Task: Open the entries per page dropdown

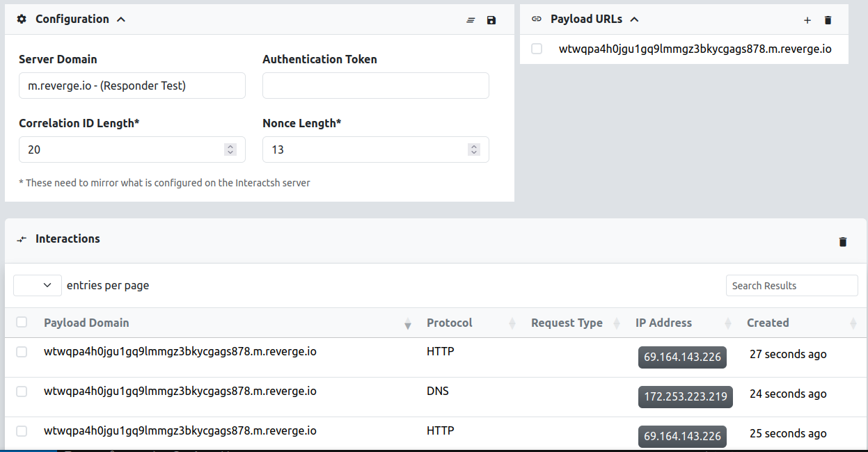Action: pyautogui.click(x=38, y=285)
